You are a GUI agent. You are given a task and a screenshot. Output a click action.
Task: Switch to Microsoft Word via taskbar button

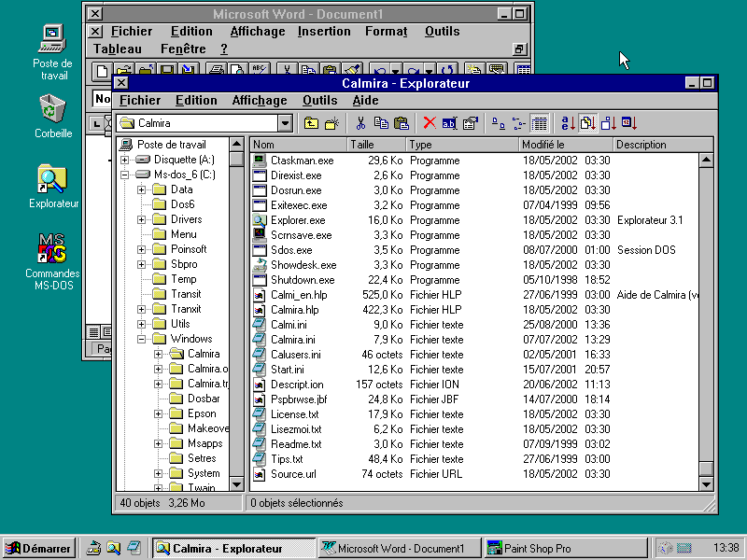(x=399, y=548)
